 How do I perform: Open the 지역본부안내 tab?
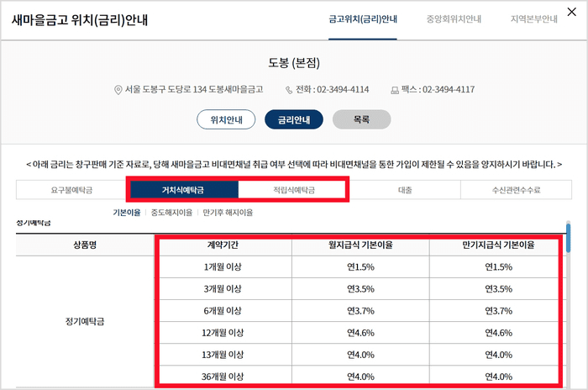pos(533,19)
